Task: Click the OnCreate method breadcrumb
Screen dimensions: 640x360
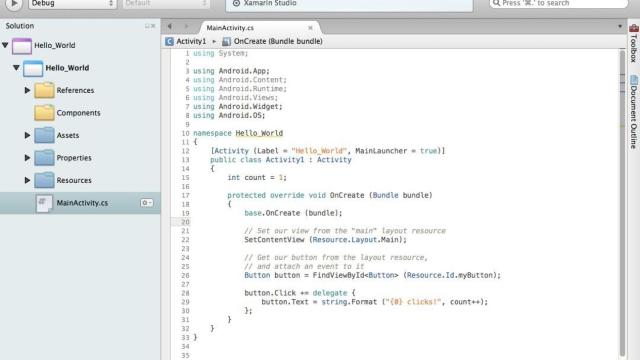Action: pyautogui.click(x=278, y=41)
